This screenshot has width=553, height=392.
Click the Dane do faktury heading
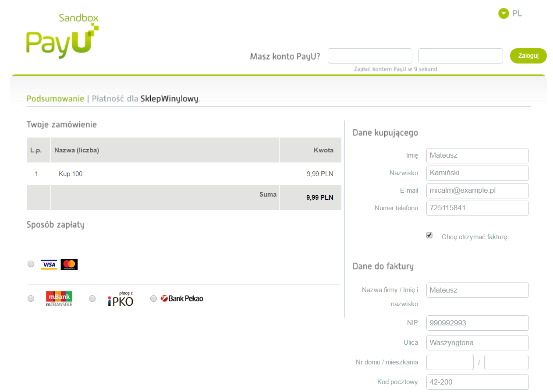tap(383, 266)
